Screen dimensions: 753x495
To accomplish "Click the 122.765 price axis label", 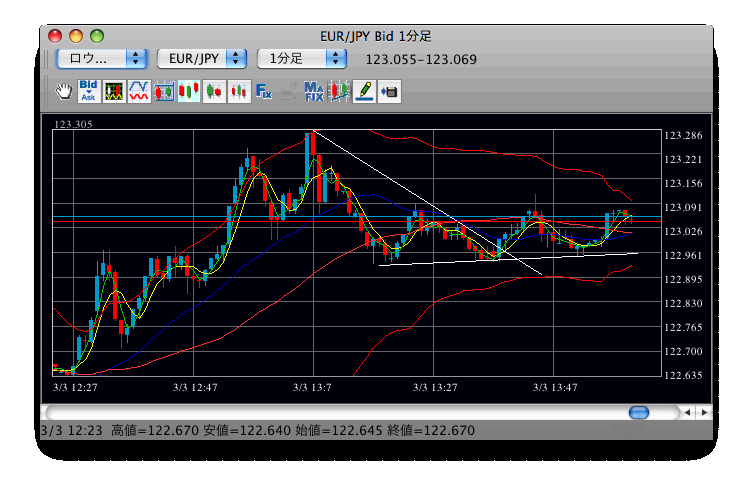I will coord(683,327).
